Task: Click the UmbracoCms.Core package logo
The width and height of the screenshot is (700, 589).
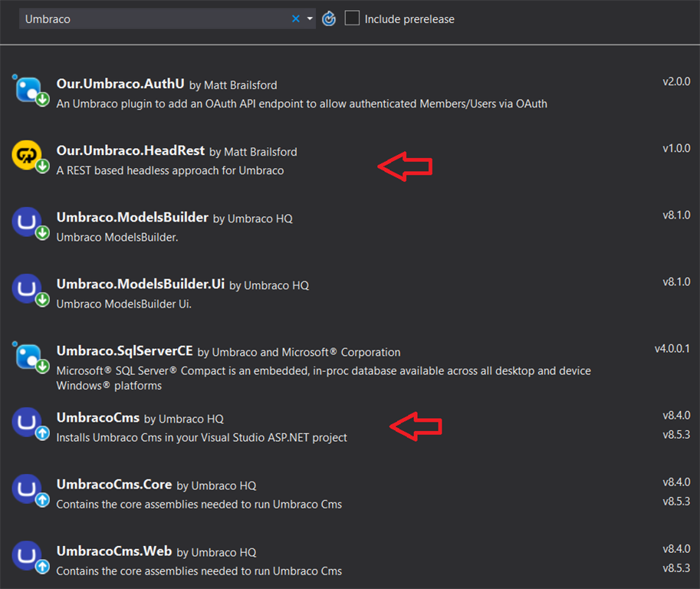Action: (26, 489)
